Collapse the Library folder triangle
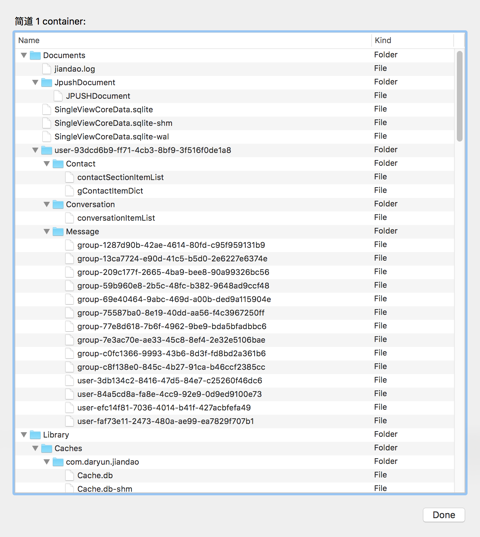 click(24, 435)
